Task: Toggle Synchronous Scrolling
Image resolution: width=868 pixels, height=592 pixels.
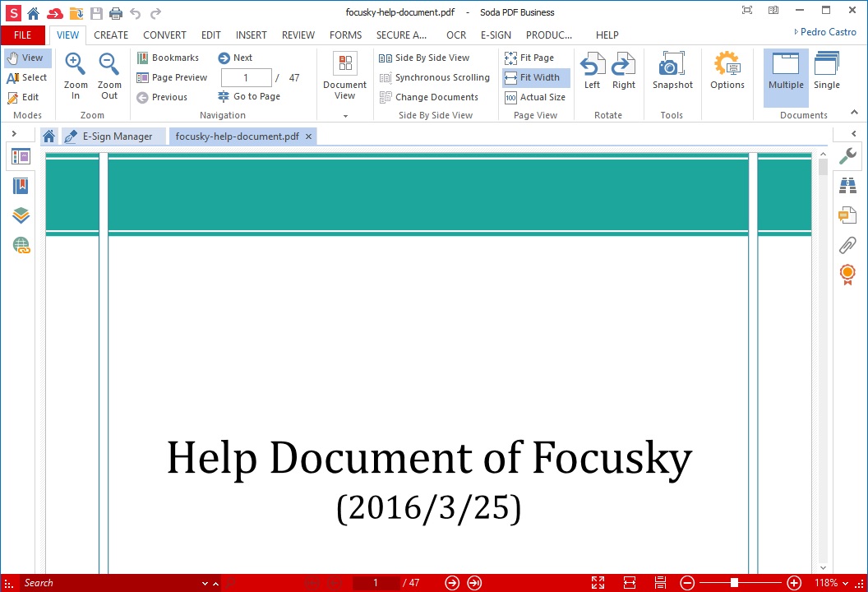Action: 435,77
